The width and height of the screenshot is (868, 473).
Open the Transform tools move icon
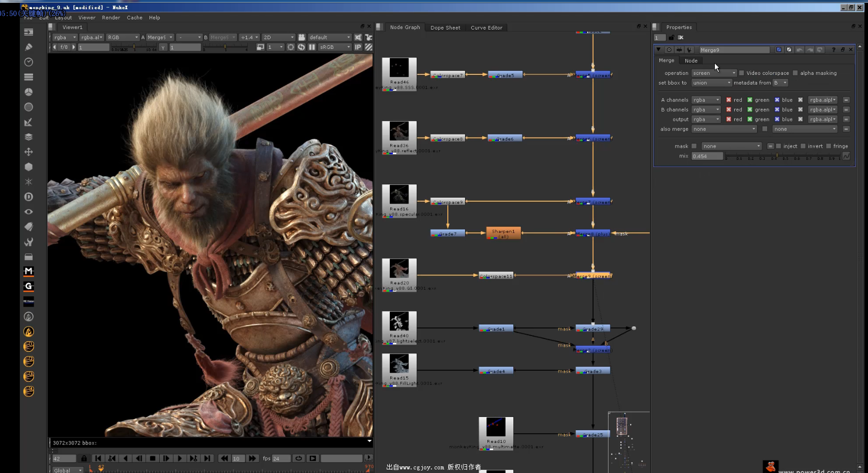[28, 152]
